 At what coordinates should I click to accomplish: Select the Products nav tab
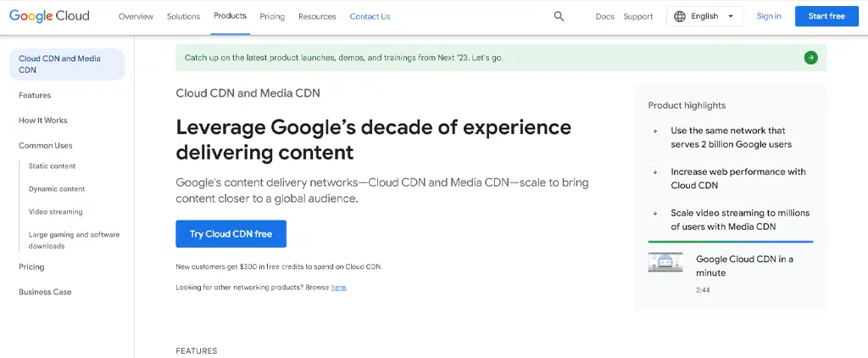point(230,16)
